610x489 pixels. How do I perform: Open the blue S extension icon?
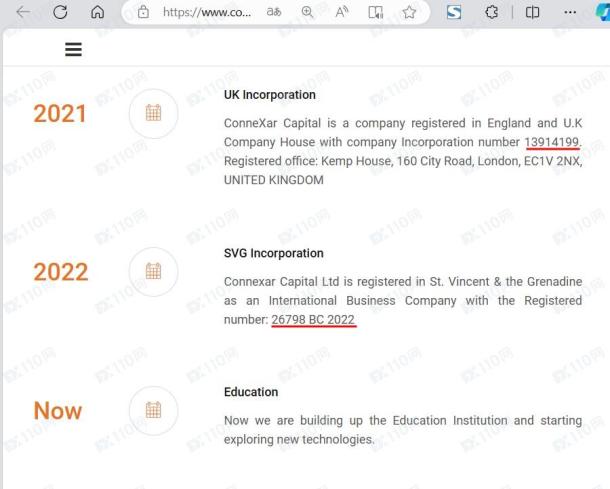point(454,12)
